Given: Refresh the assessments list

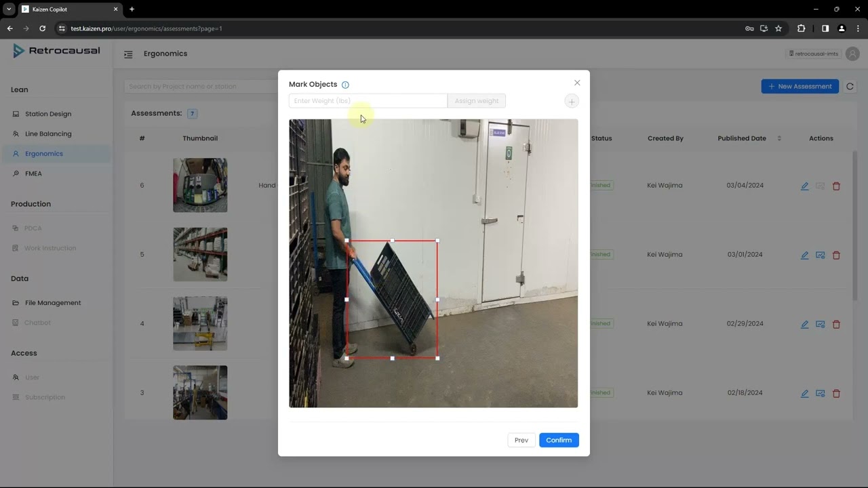Looking at the screenshot, I should point(850,86).
